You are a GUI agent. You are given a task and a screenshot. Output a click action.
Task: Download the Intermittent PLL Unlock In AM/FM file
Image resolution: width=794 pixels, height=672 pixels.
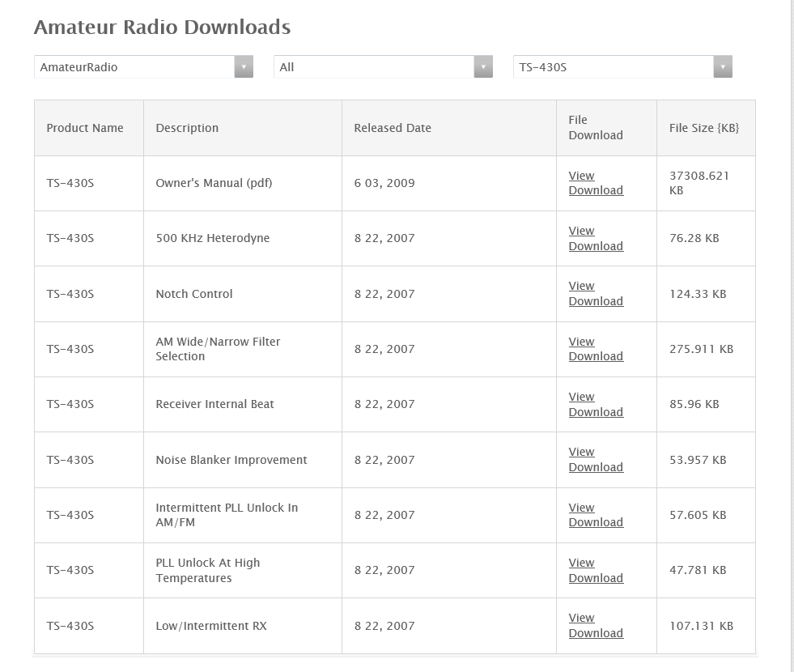click(596, 522)
